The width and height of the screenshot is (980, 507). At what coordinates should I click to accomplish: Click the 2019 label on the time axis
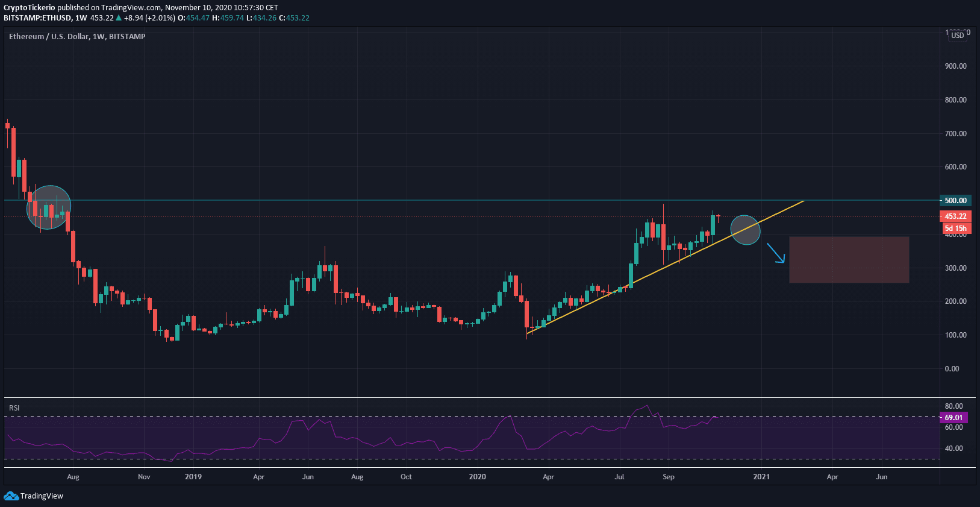(x=193, y=477)
